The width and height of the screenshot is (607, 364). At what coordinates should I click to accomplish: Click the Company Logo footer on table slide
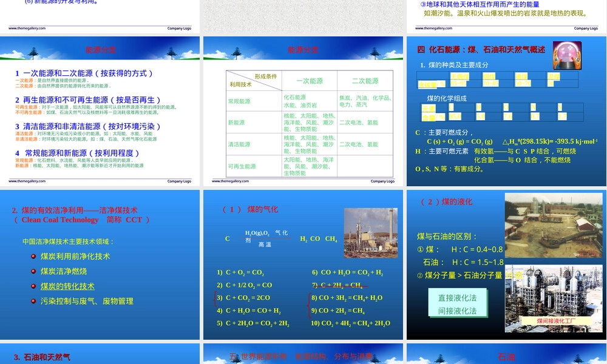point(382,181)
